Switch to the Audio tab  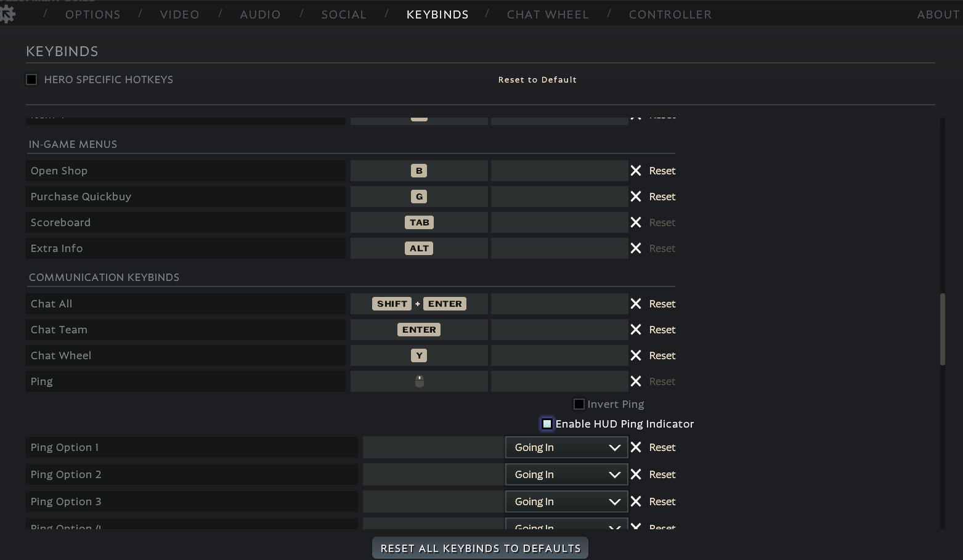(x=261, y=14)
